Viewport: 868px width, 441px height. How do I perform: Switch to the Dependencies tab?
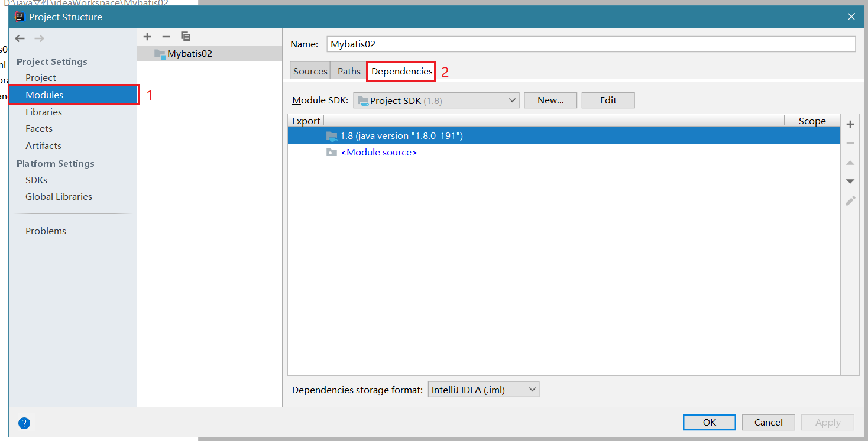coord(401,71)
